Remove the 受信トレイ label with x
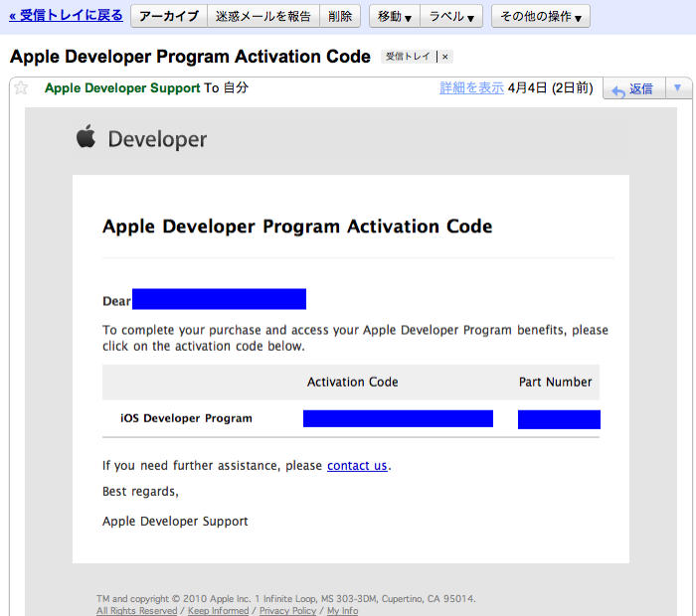696x616 pixels. tap(444, 57)
